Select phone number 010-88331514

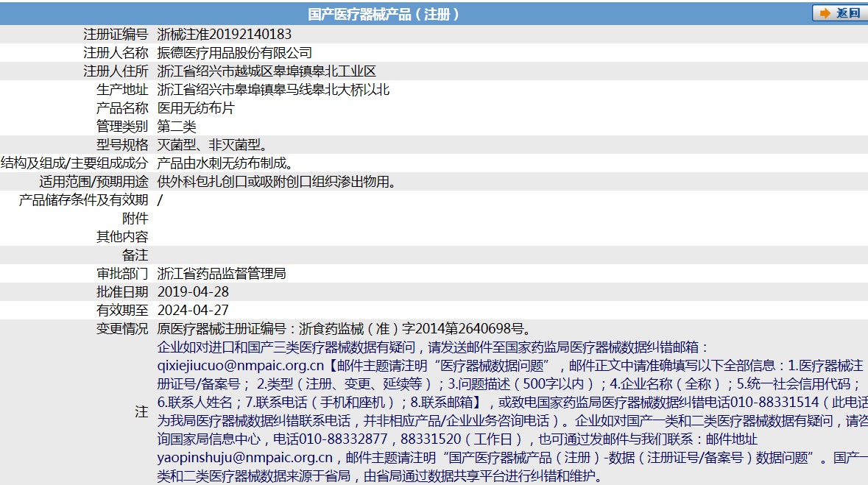pos(775,402)
